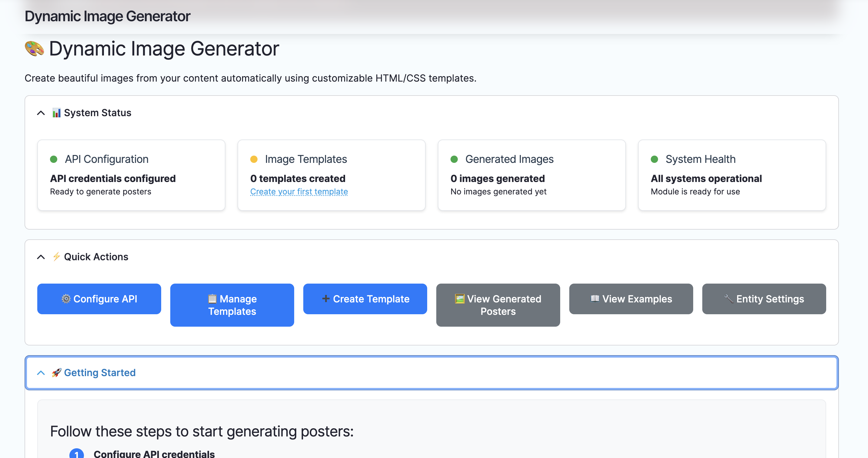868x458 pixels.
Task: Open the Create your first template link
Action: point(299,191)
